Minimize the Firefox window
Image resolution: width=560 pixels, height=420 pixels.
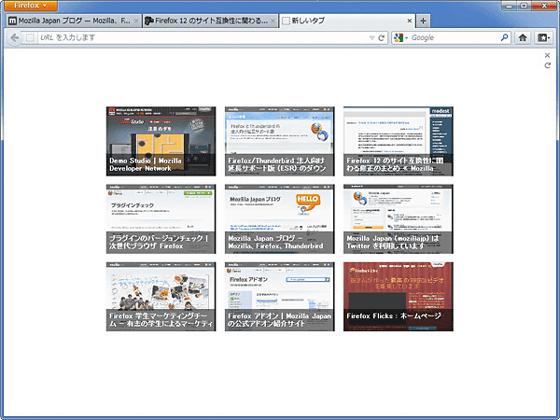click(x=509, y=5)
